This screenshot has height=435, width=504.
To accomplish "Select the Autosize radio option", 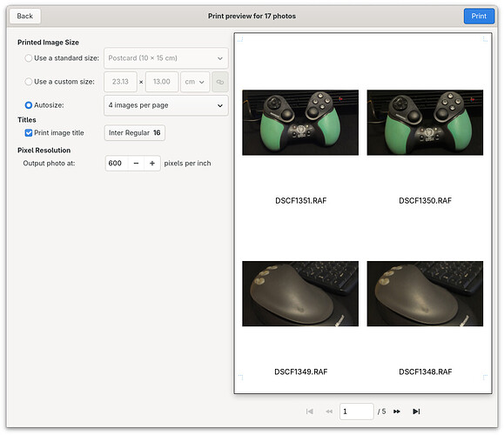I will pyautogui.click(x=29, y=105).
